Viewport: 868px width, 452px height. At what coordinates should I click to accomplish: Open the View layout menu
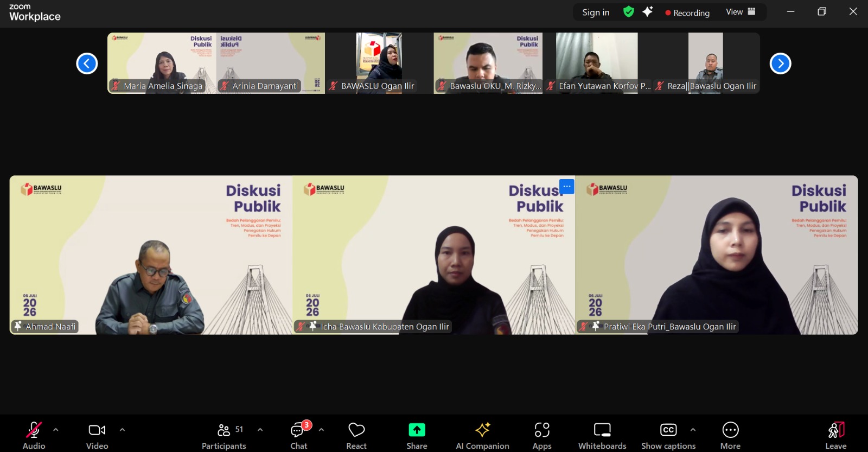point(741,12)
